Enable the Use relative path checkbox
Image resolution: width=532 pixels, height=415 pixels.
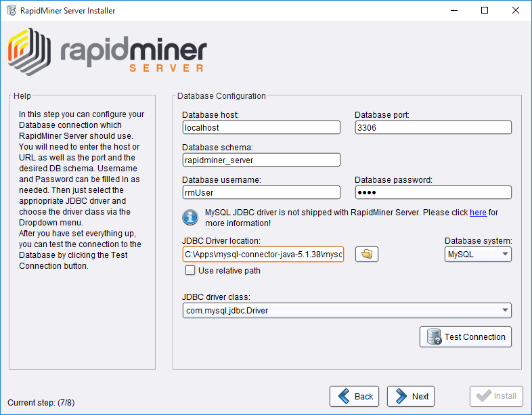click(190, 271)
